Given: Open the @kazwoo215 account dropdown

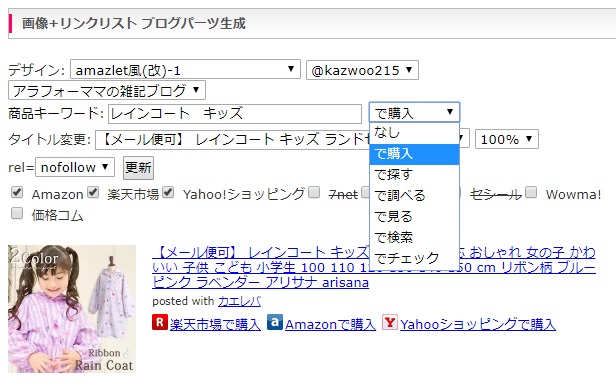Looking at the screenshot, I should point(362,70).
